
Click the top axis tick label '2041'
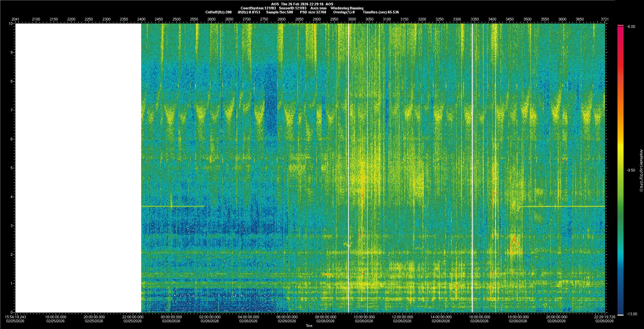[x=15, y=19]
